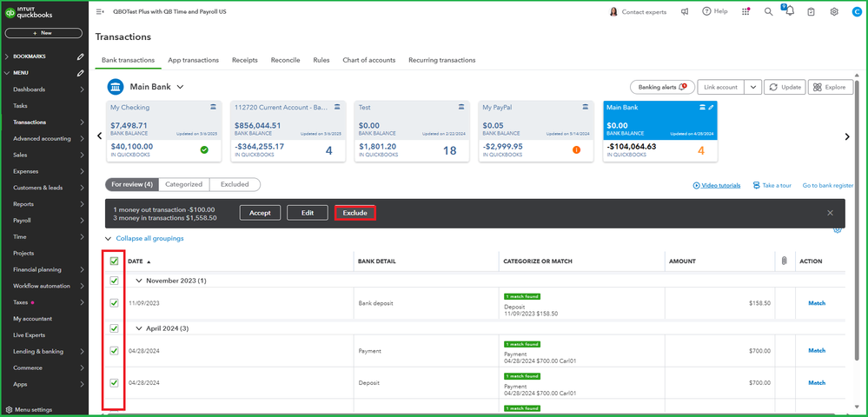Open the Help question mark icon
This screenshot has width=868, height=417.
click(706, 11)
